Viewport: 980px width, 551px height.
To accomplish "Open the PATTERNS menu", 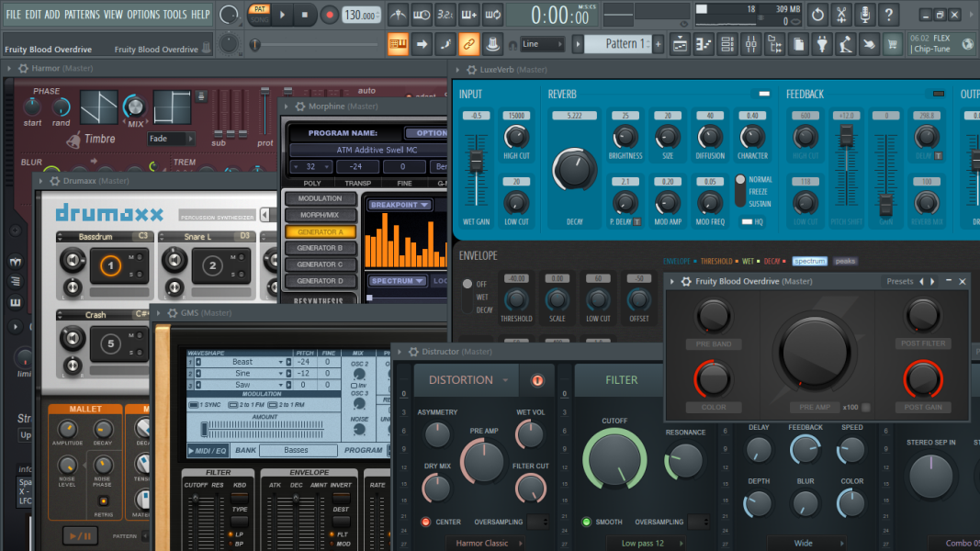I will click(82, 15).
